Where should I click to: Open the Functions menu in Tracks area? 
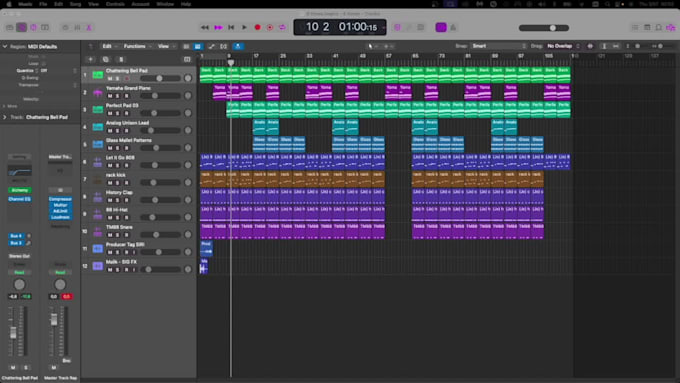pos(137,46)
